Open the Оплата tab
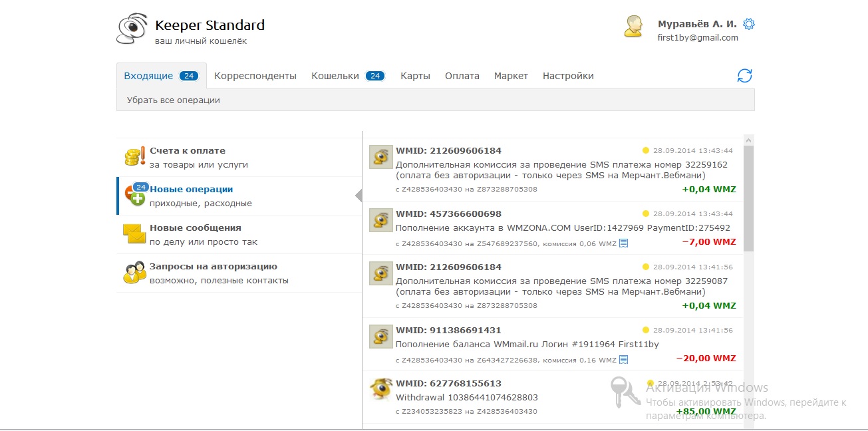 coord(462,76)
